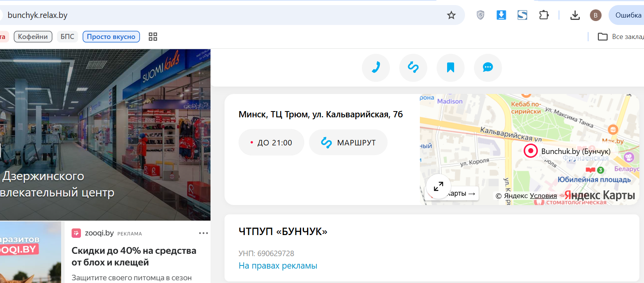Bookmark this page with the star icon
644x283 pixels.
(451, 15)
